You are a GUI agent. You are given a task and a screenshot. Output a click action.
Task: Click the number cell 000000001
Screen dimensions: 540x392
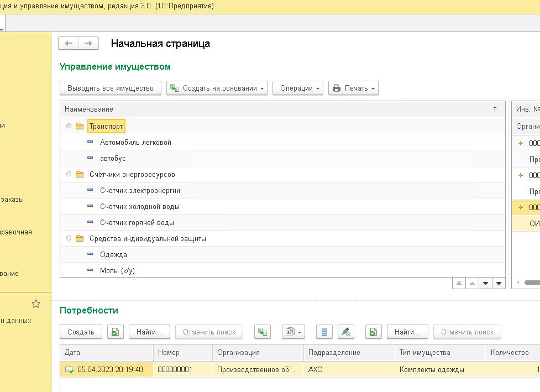tap(183, 370)
